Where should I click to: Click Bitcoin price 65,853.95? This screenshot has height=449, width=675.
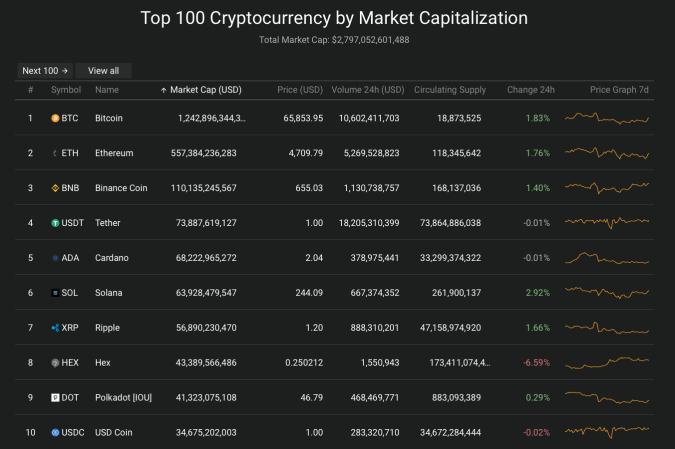point(303,118)
